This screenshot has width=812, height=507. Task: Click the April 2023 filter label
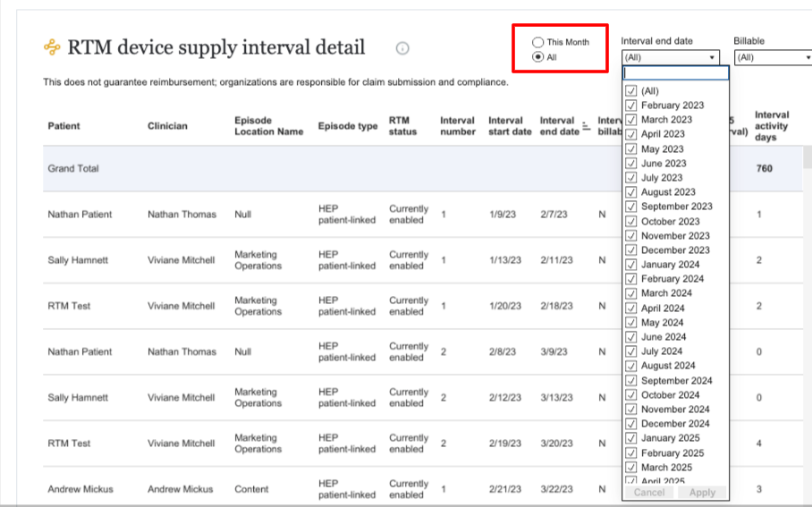tap(663, 133)
